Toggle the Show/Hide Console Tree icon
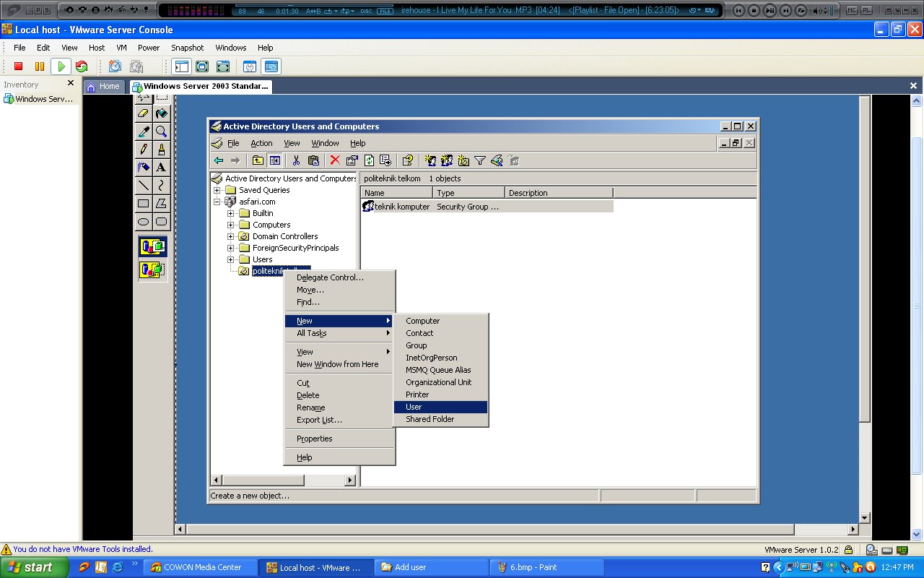The width and height of the screenshot is (924, 578). [275, 160]
